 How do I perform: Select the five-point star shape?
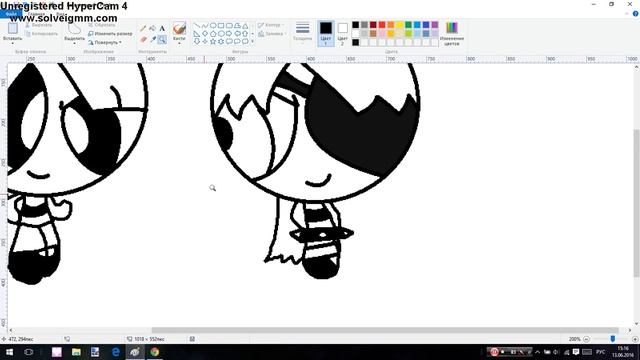pos(213,42)
